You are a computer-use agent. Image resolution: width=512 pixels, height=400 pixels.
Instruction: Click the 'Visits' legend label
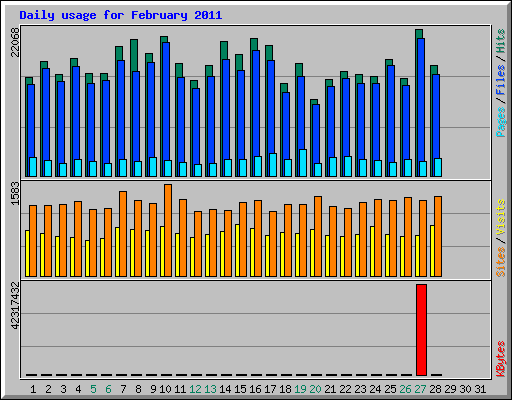501,218
